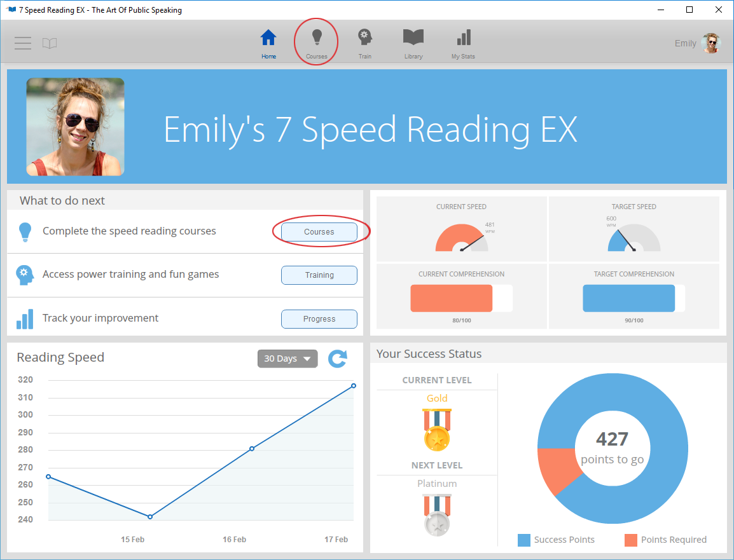The width and height of the screenshot is (734, 560).
Task: Open the hamburger menu icon
Action: pos(23,43)
